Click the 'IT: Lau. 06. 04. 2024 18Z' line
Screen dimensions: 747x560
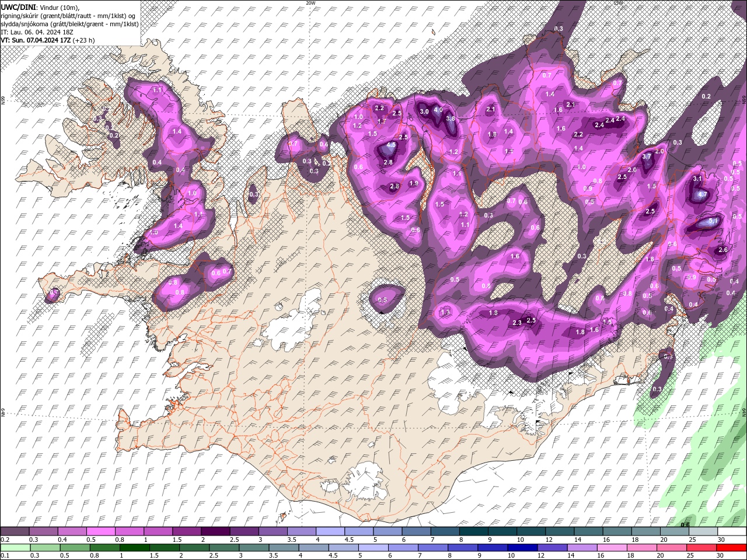click(36, 32)
